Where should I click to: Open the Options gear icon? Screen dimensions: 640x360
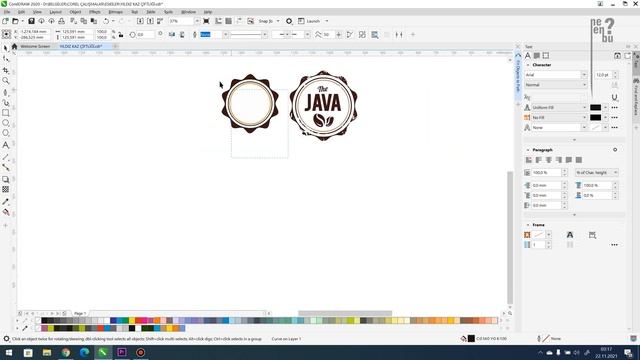(x=289, y=21)
